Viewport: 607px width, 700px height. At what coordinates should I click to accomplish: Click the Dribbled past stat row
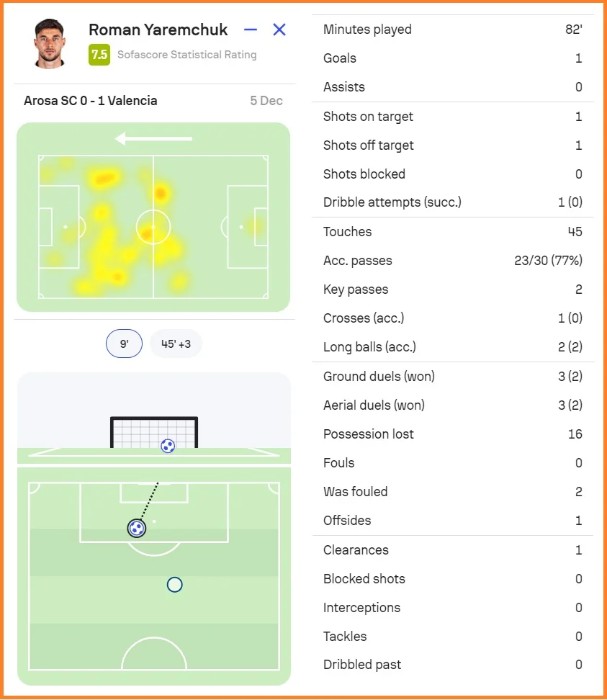(x=452, y=665)
